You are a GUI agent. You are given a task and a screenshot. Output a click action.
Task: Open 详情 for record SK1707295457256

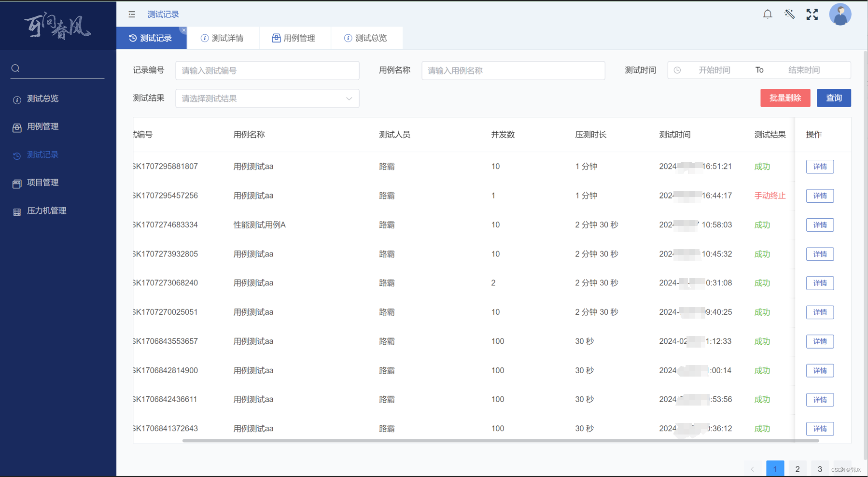pos(820,196)
